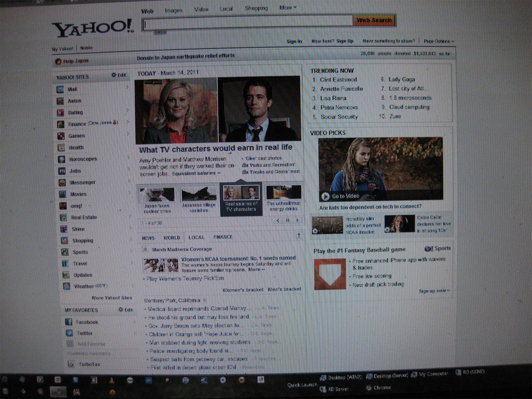Open the Clint Eastwood trending link

(x=338, y=79)
